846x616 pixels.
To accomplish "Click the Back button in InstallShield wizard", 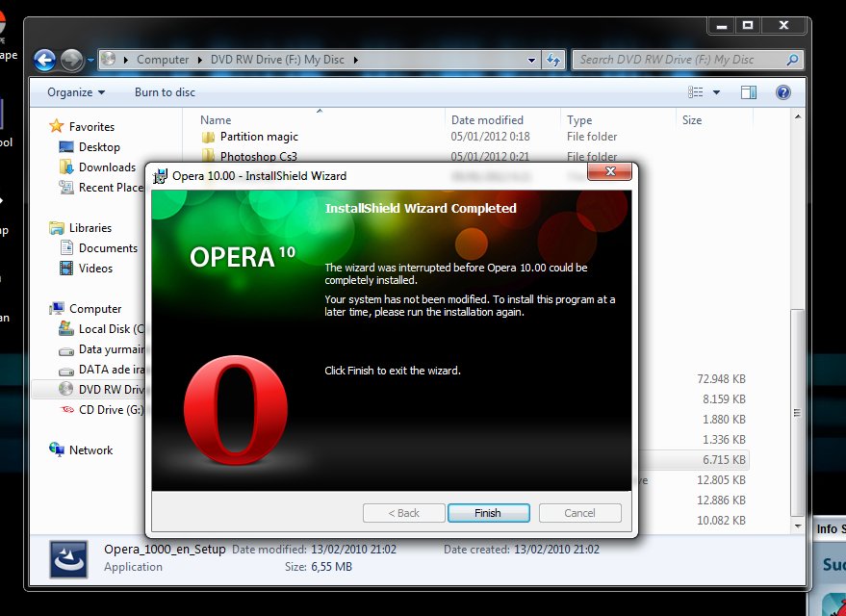I will point(403,513).
